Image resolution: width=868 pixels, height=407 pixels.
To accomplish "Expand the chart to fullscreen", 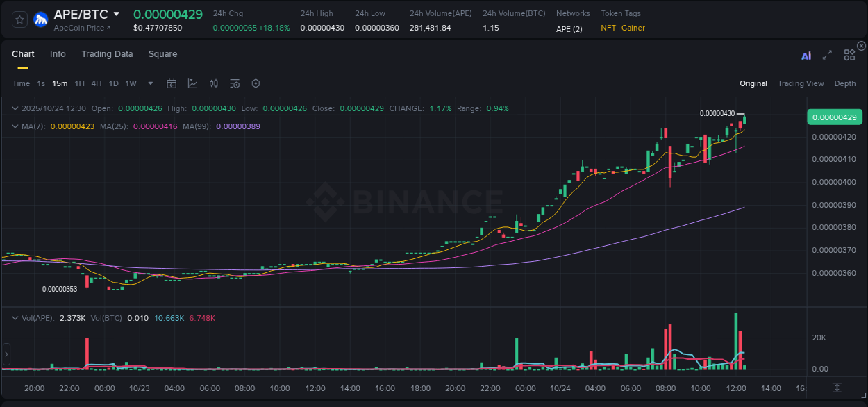I will click(x=826, y=55).
